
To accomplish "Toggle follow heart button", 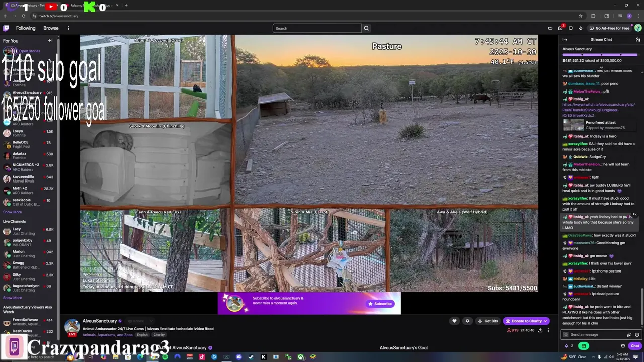I will click(454, 321).
